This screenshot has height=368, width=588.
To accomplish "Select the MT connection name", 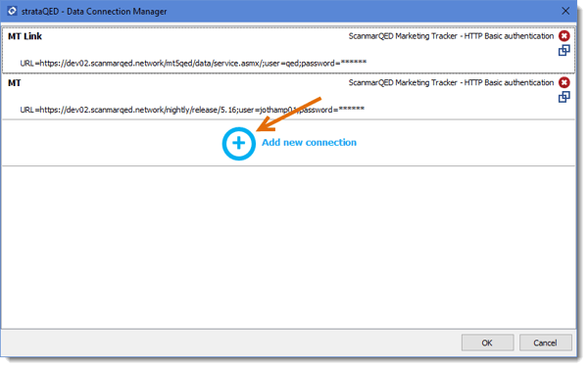I will pos(15,83).
